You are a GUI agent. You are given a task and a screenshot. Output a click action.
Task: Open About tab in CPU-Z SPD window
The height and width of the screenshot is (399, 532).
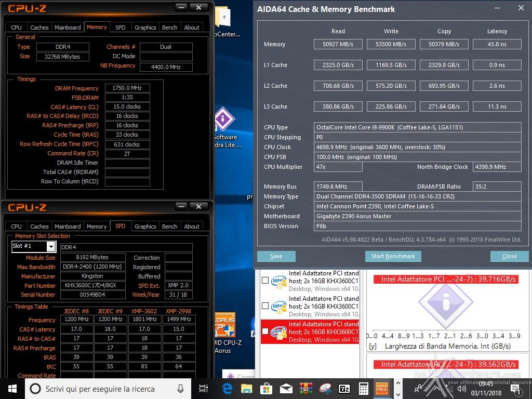click(x=192, y=227)
